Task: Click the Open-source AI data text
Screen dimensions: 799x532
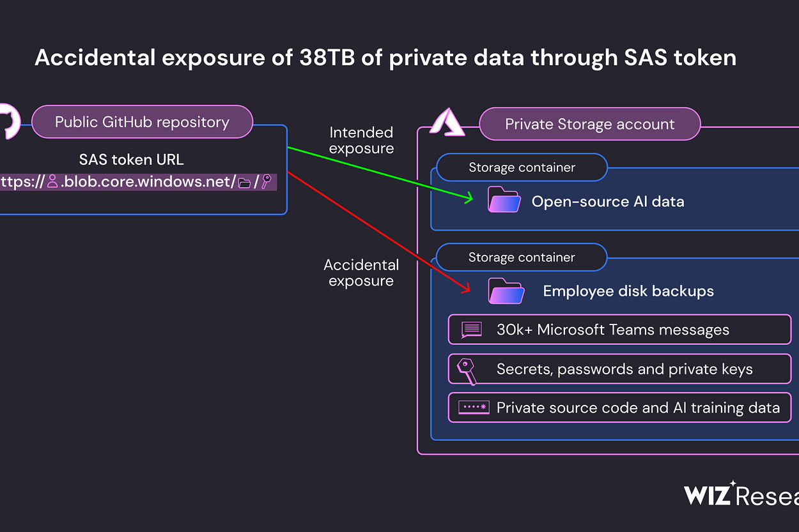Action: coord(608,202)
